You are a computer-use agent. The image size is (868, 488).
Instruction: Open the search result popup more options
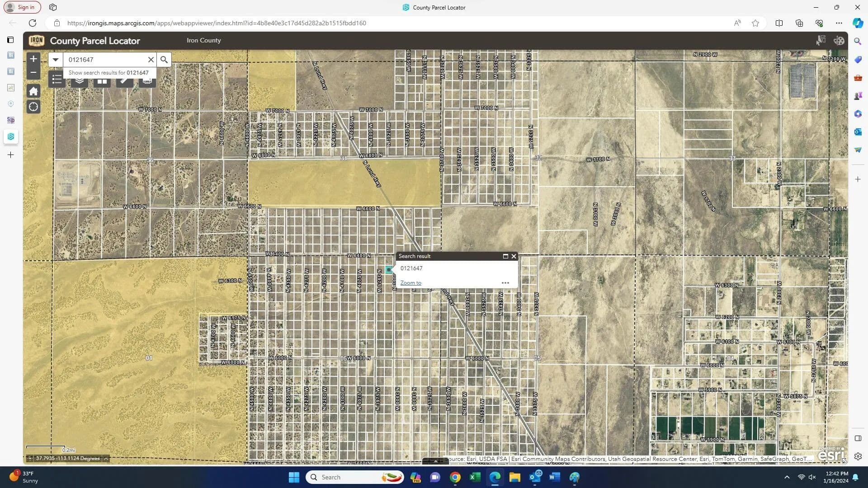(x=505, y=283)
